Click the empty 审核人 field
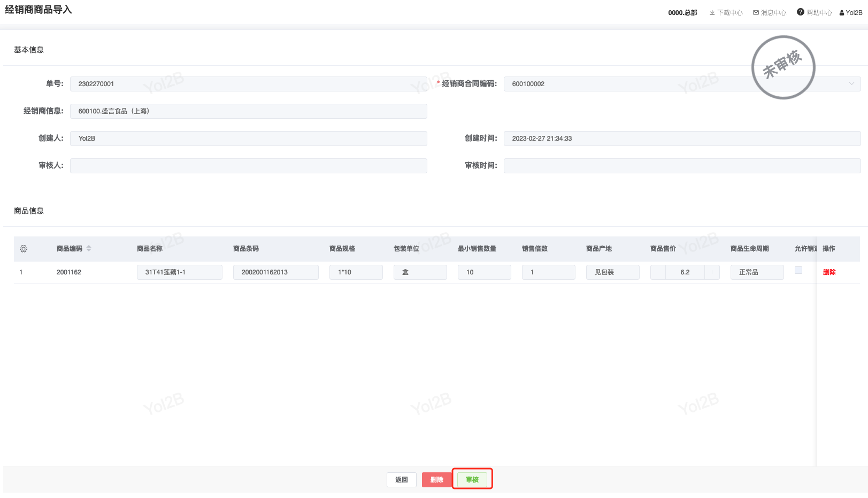 coord(249,166)
